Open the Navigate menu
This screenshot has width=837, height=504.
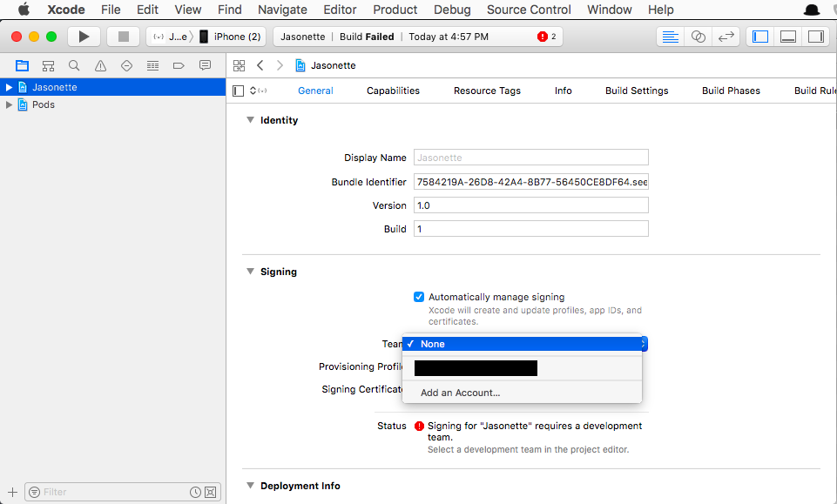coord(282,10)
